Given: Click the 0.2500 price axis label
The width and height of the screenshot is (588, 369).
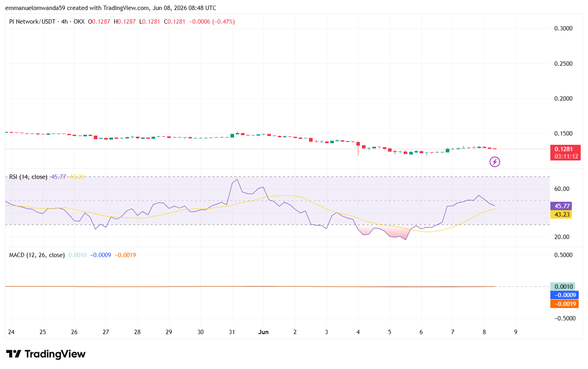Looking at the screenshot, I should 563,64.
